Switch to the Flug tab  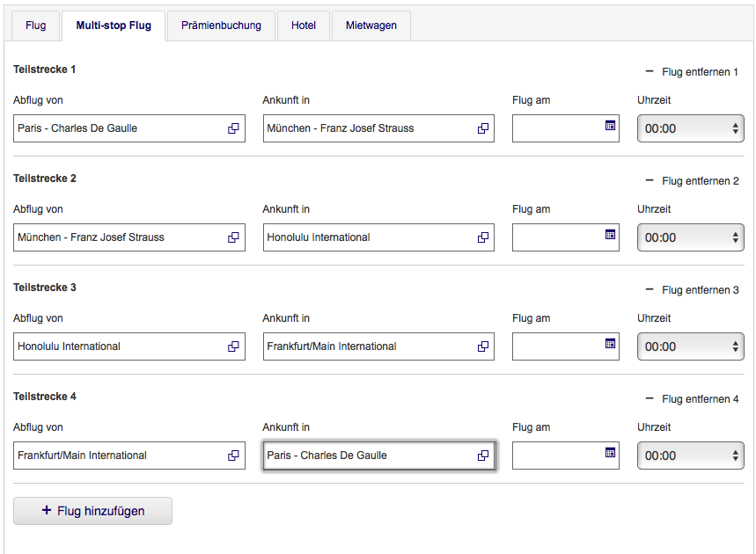click(36, 26)
